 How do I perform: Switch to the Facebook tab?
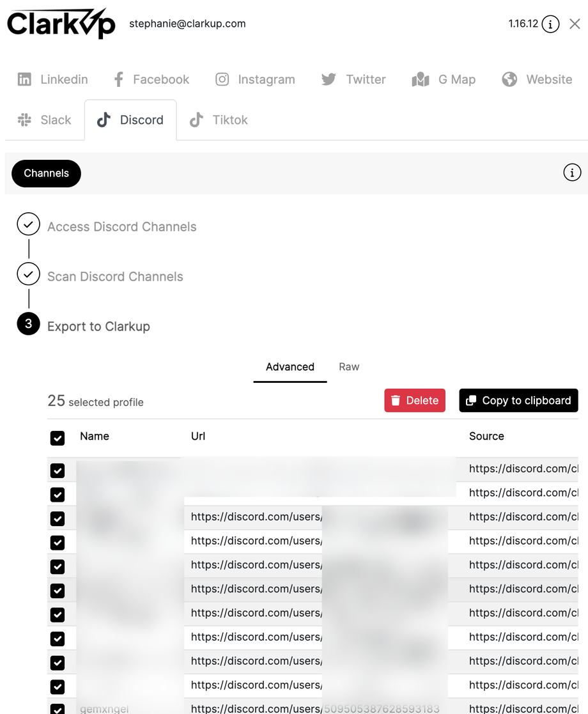click(x=151, y=79)
